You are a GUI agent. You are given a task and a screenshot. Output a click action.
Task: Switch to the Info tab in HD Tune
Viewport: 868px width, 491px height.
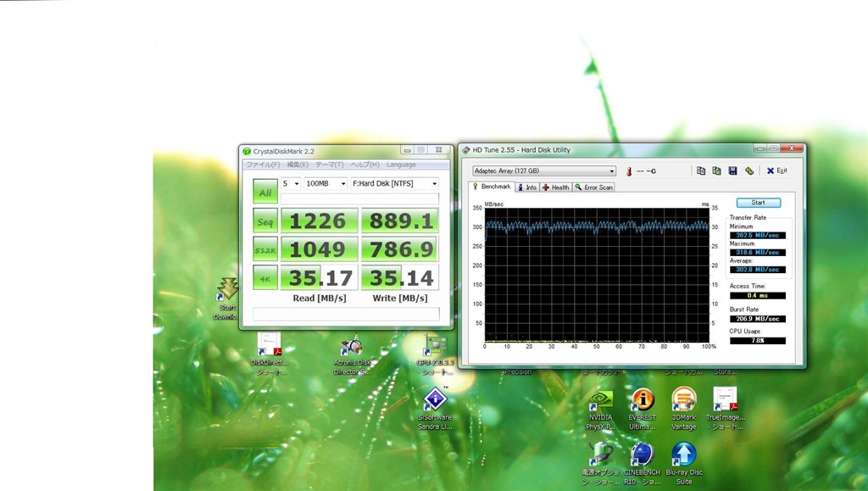527,187
